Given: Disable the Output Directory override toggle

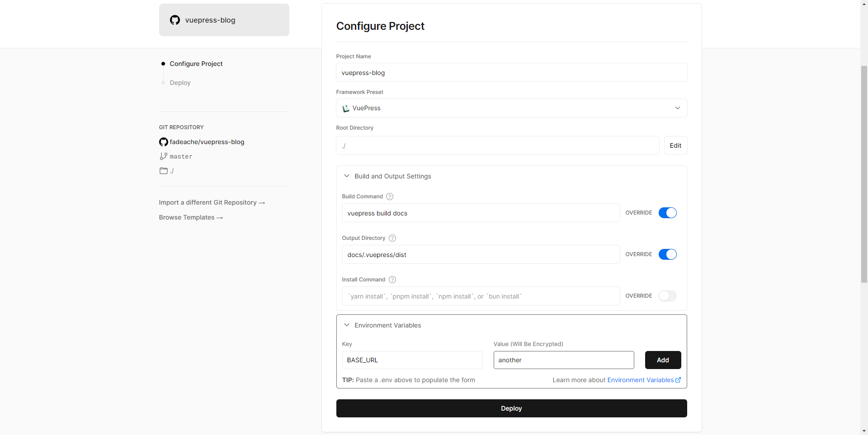Looking at the screenshot, I should [667, 254].
